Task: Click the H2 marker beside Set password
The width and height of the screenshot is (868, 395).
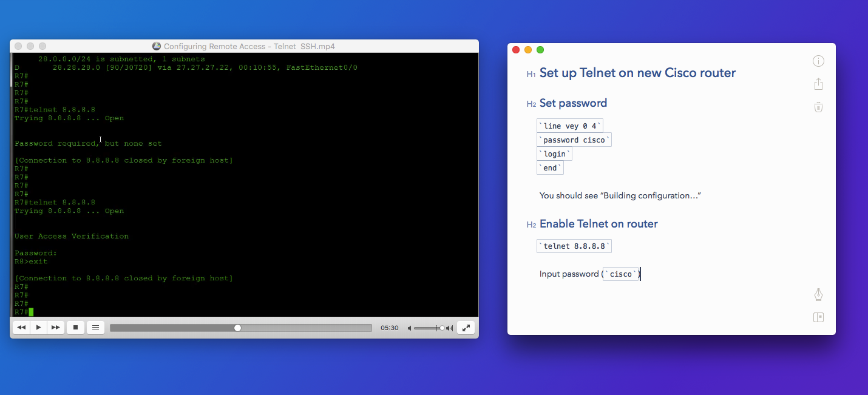Action: point(531,104)
